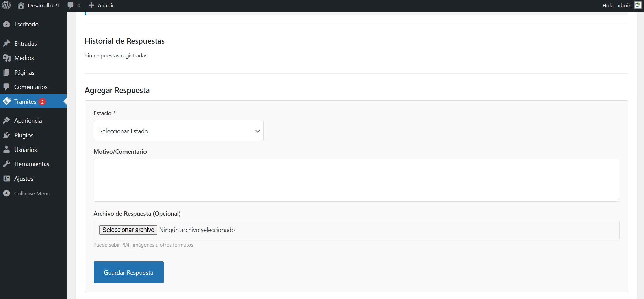
Task: Navigate to Ajustes settings
Action: (23, 179)
